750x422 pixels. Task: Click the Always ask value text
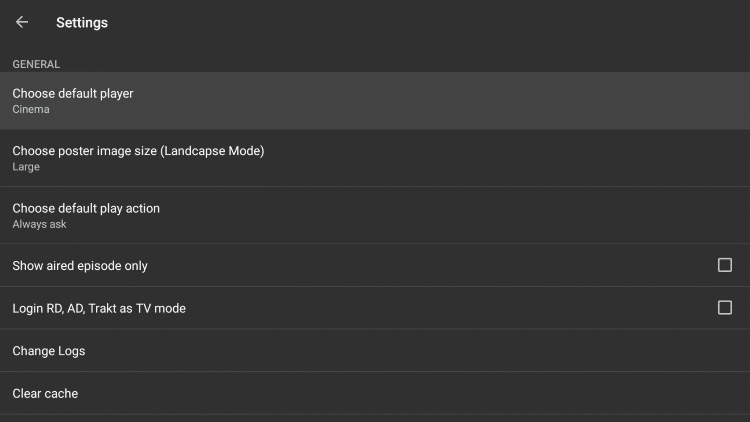[39, 224]
